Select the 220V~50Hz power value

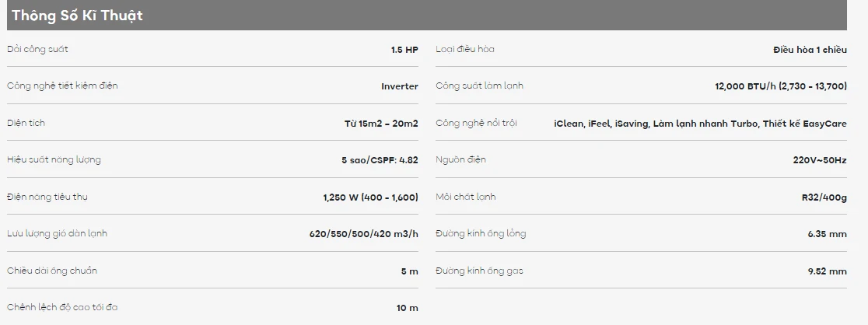(820, 160)
